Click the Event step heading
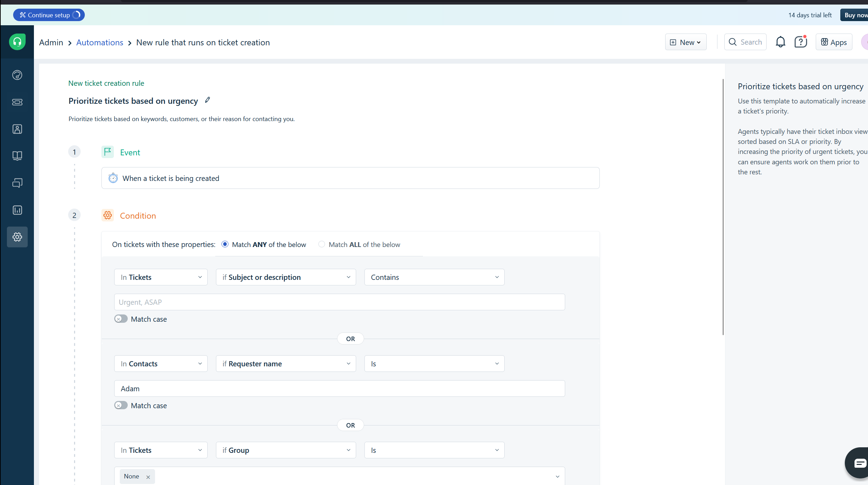Viewport: 868px width, 485px height. tap(130, 152)
